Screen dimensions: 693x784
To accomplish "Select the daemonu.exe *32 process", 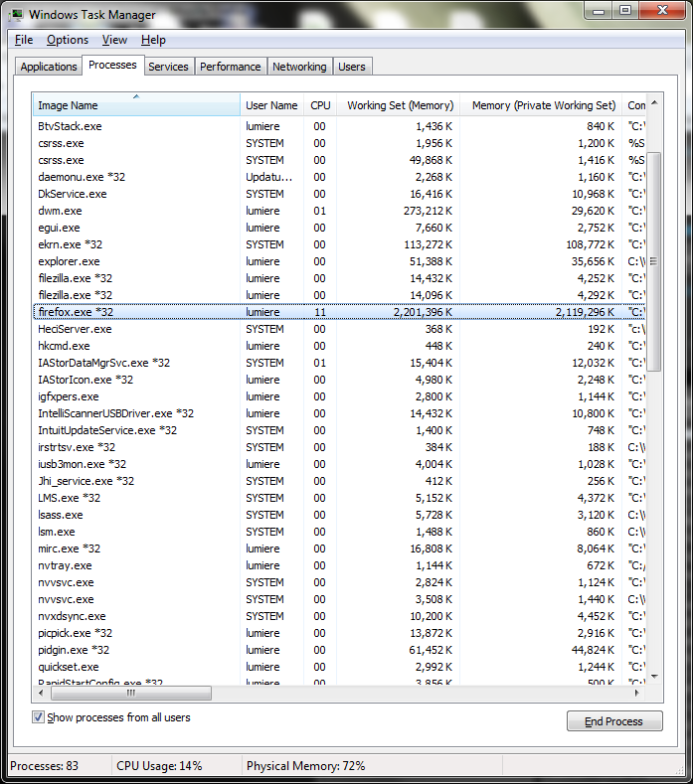I will point(339,177).
